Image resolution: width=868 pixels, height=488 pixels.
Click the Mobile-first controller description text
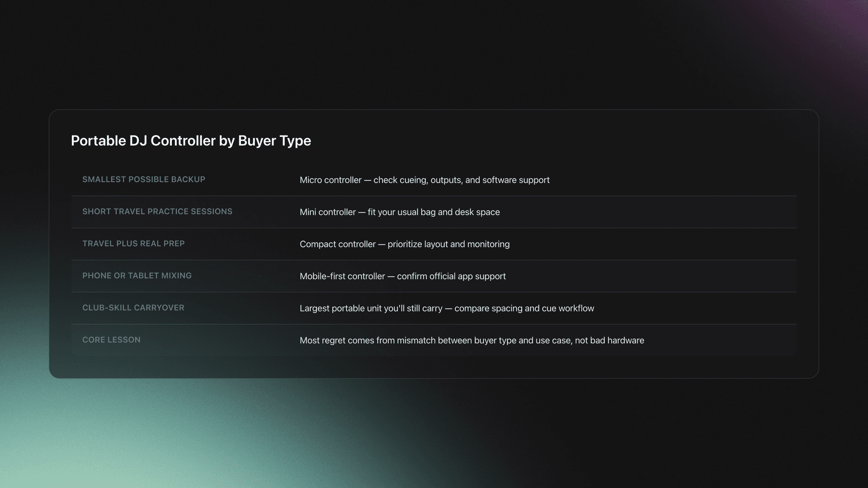coord(403,276)
